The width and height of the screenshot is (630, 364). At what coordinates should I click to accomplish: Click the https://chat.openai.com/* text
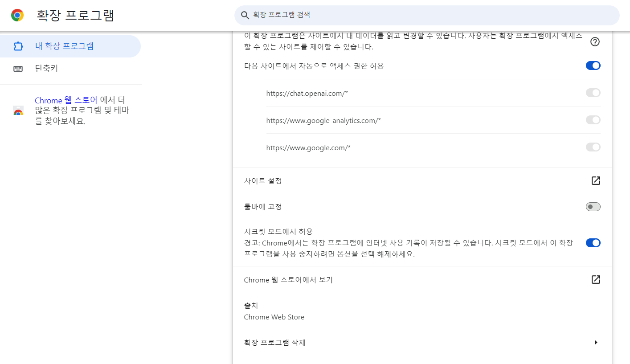pyautogui.click(x=307, y=94)
